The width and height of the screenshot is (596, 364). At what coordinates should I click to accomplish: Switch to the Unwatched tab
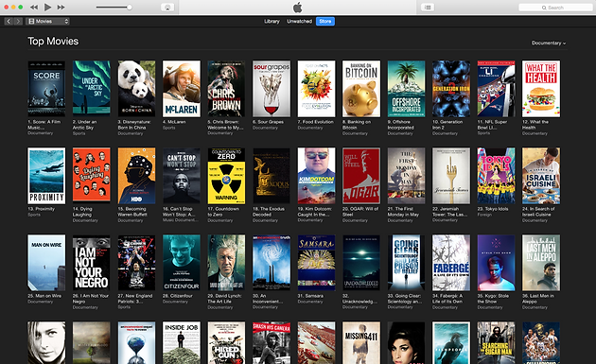click(300, 22)
